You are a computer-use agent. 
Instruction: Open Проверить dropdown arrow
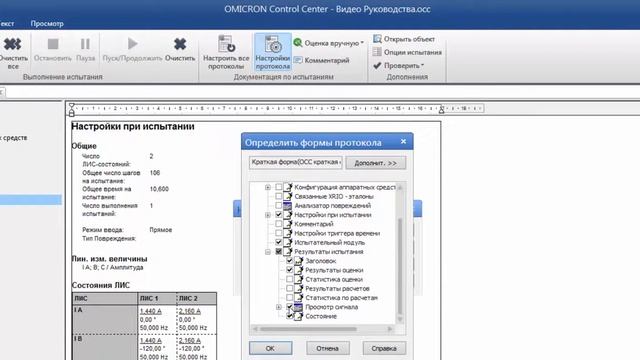point(422,65)
